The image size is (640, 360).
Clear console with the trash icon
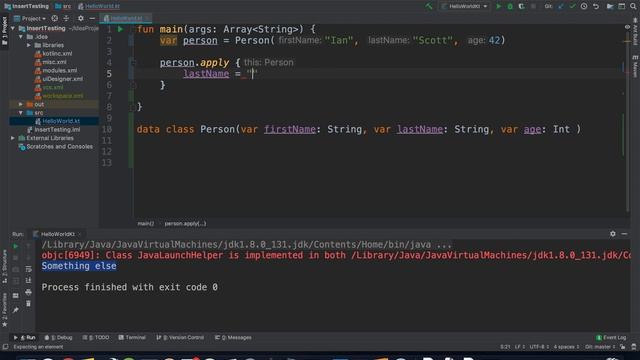tap(28, 304)
